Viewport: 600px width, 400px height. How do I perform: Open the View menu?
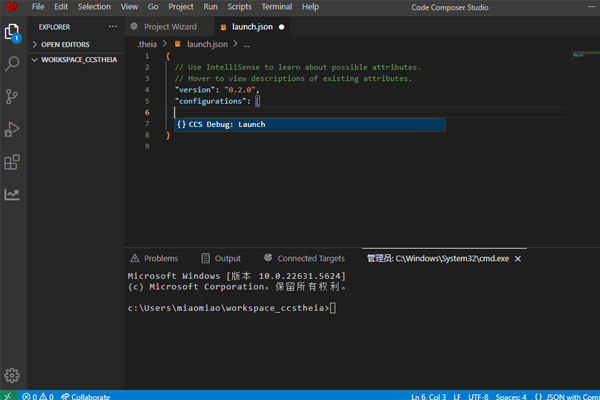[x=129, y=7]
